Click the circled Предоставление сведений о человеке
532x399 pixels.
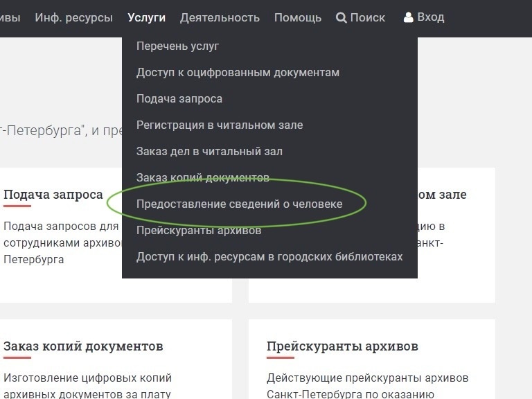(x=239, y=204)
